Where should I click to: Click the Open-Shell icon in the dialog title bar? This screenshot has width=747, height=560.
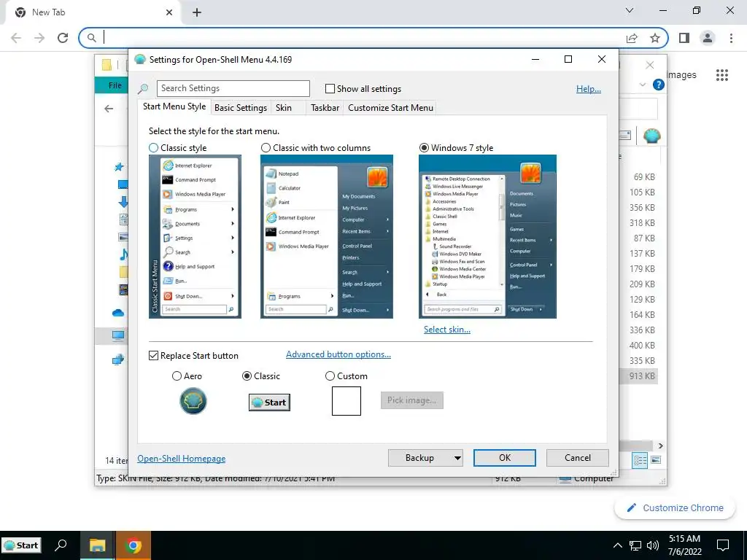tap(139, 59)
